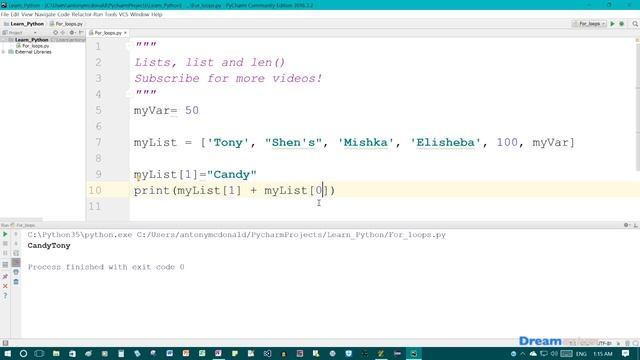Click 'Process finished with exit code 0' text
The image size is (640, 360).
(x=106, y=267)
